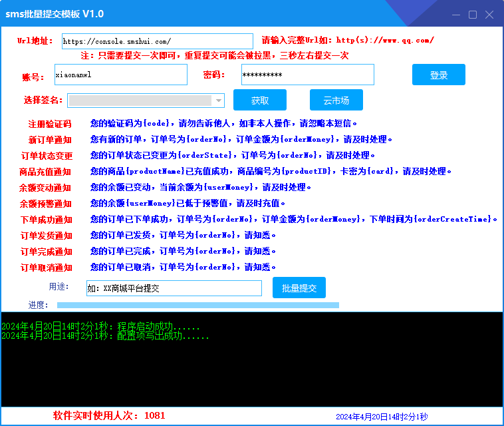Image resolution: width=504 pixels, height=426 pixels.
Task: Select the 新订单通知 template label
Action: [49, 140]
